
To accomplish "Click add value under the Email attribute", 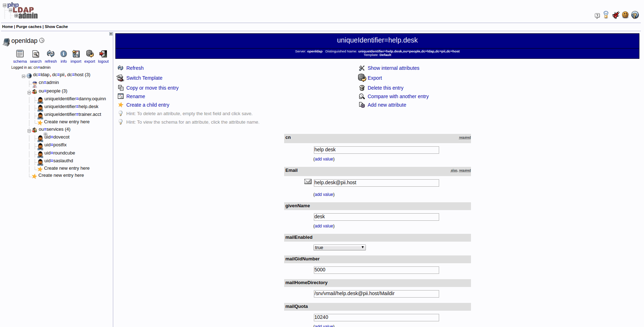I will (324, 194).
